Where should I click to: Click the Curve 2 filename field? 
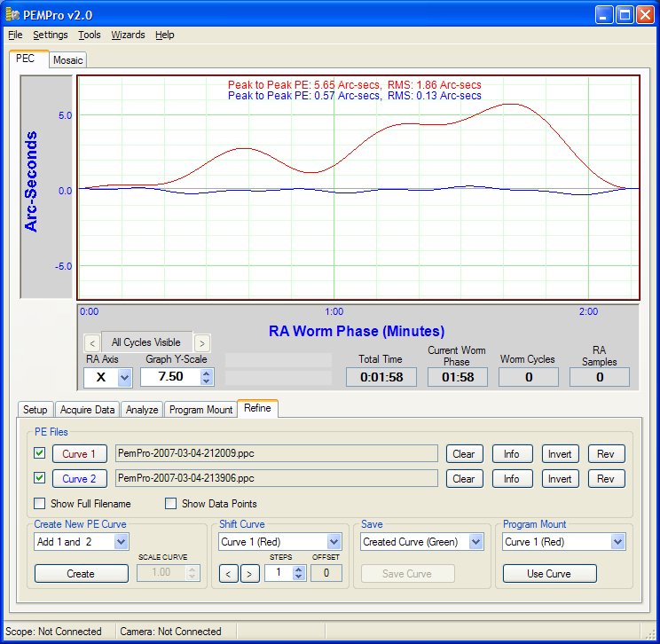pos(276,478)
